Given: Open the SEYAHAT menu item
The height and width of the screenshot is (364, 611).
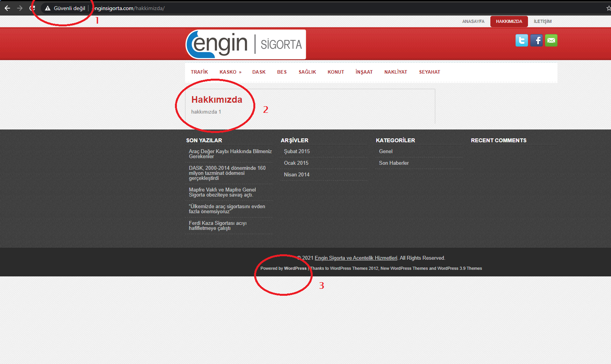Looking at the screenshot, I should [x=429, y=72].
